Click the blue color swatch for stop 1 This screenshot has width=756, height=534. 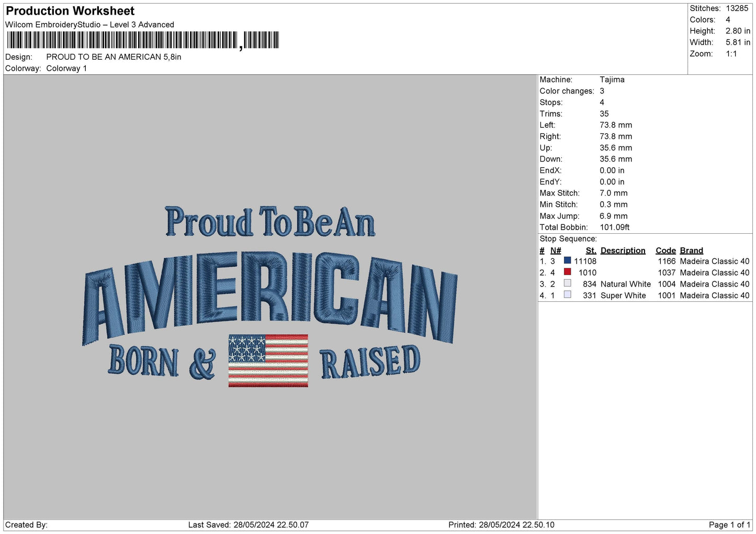click(567, 260)
